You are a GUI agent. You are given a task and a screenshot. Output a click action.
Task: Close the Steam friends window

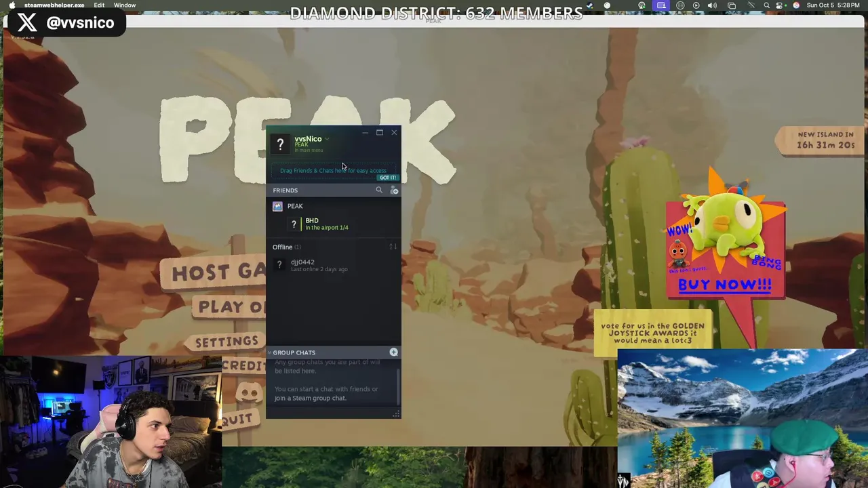394,133
